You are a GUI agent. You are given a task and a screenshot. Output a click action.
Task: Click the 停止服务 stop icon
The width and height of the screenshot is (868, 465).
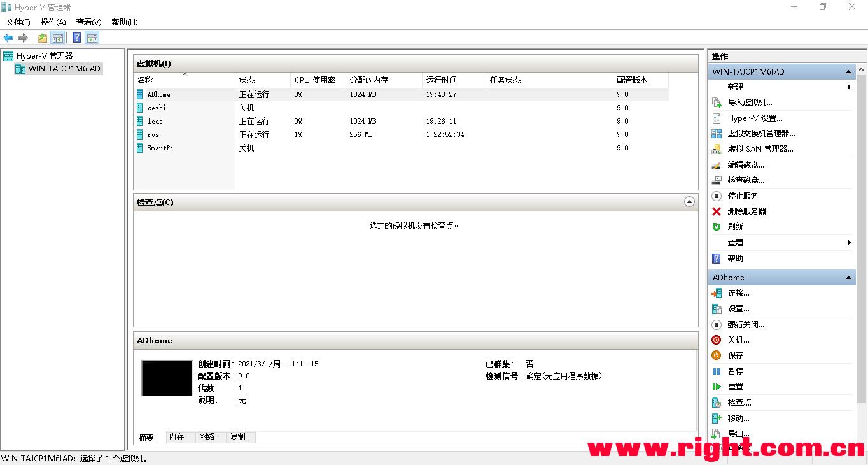tap(717, 196)
